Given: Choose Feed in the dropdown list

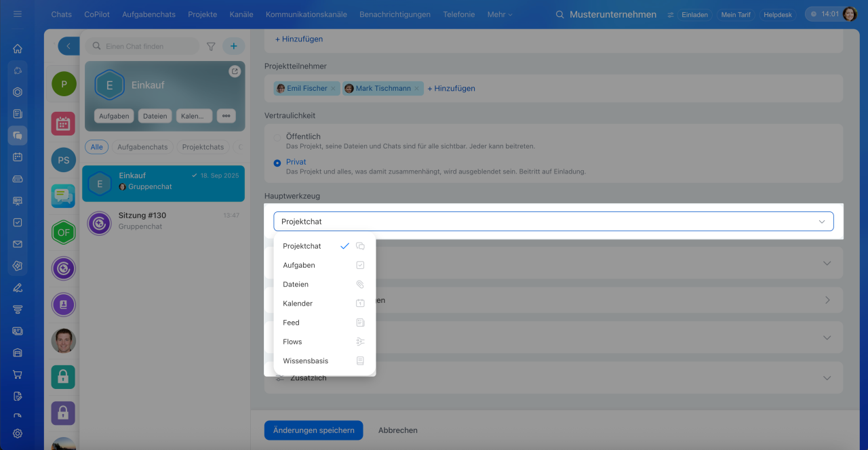Looking at the screenshot, I should pos(324,323).
